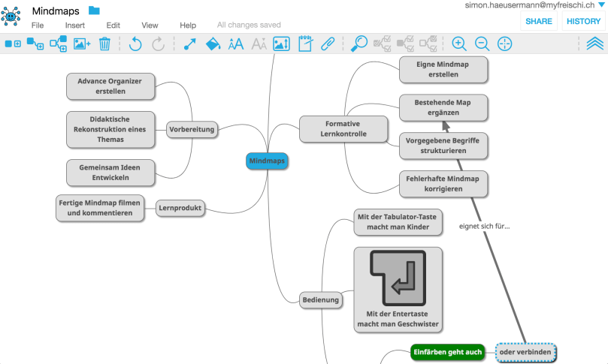Collapse the toolbar with double chevron
Viewport: 608px width, 364px height.
[x=594, y=44]
